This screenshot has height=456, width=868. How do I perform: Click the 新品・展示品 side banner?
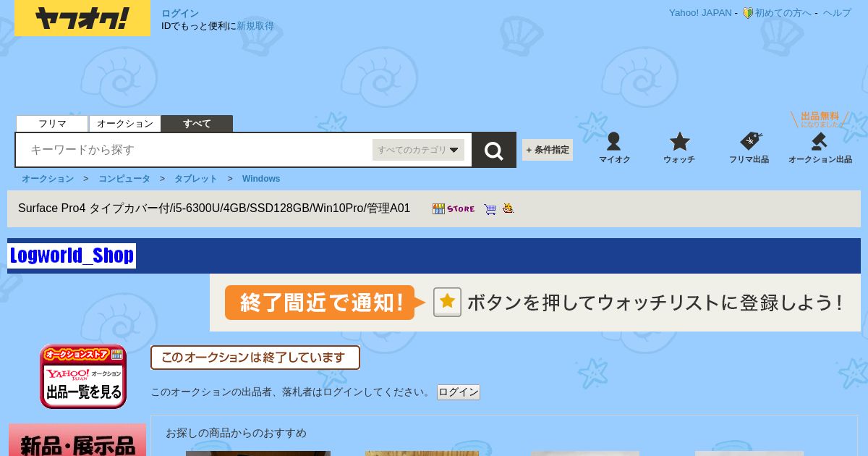click(77, 440)
